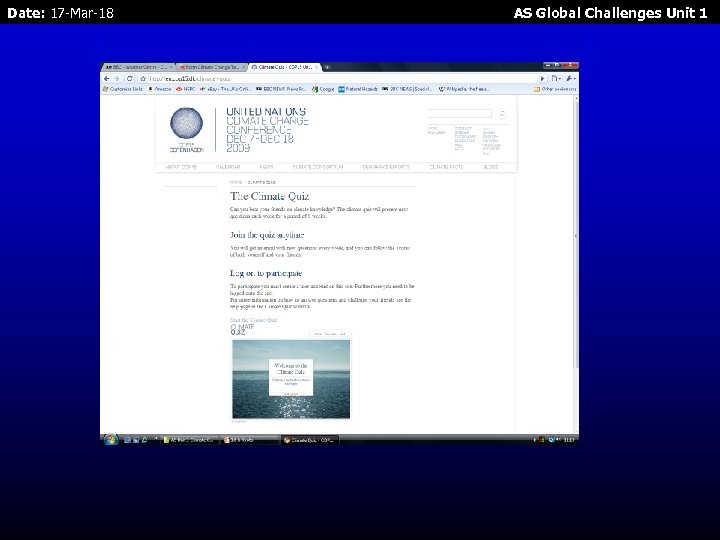
Task: Click the AS Unit 1 Climate taskbar button
Action: point(189,440)
